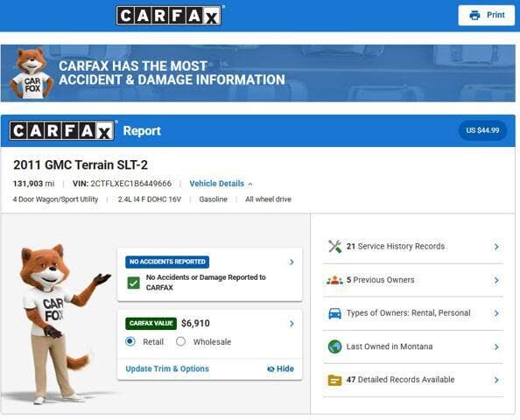Open 21 Service History Records row
This screenshot has width=520, height=420.
point(413,247)
